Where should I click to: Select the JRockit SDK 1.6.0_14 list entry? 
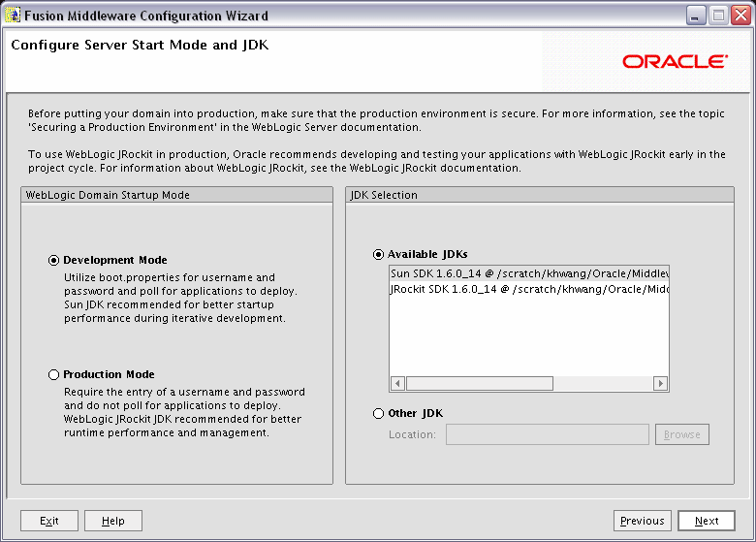[529, 289]
